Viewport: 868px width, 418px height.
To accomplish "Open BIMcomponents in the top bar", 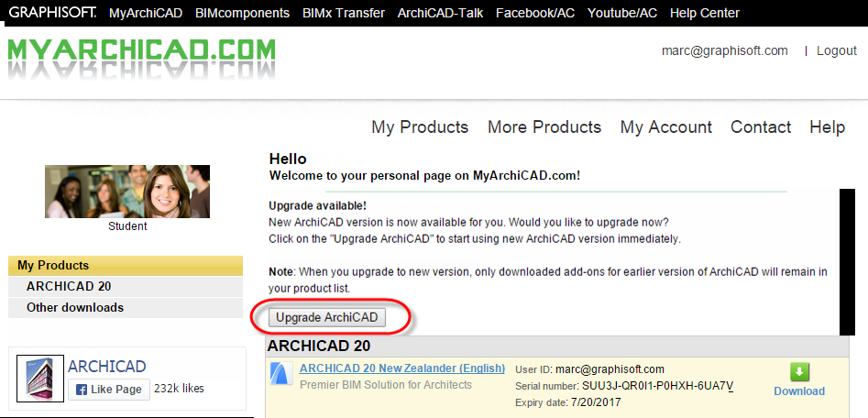I will click(x=243, y=13).
